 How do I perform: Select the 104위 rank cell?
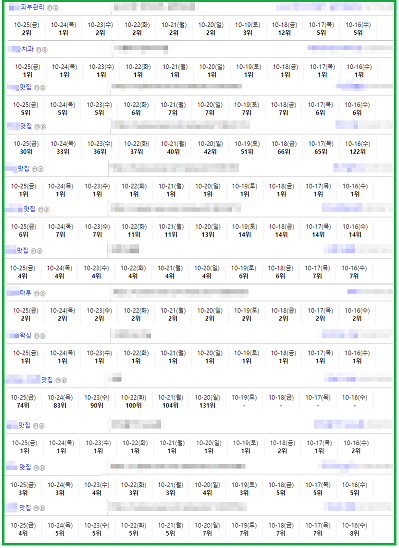coord(171,405)
